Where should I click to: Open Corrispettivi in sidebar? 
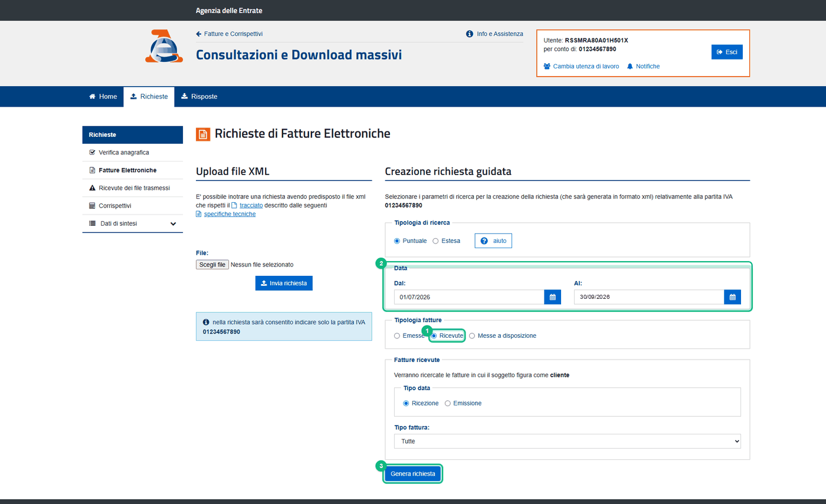[x=133, y=206]
